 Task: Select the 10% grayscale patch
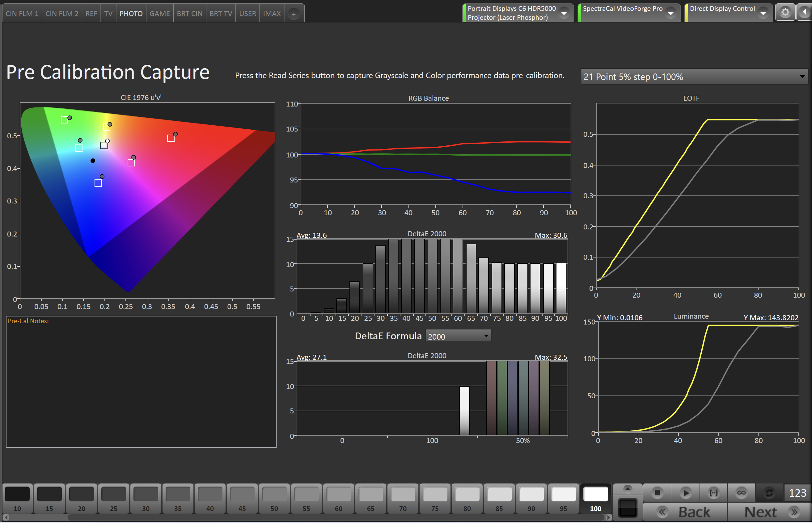(17, 499)
